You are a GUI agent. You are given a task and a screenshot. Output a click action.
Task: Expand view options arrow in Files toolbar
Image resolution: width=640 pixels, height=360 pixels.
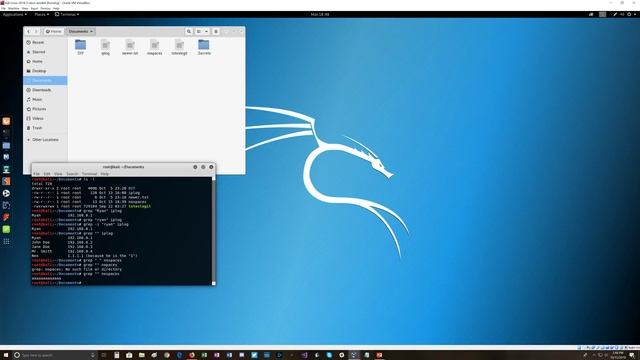click(207, 31)
